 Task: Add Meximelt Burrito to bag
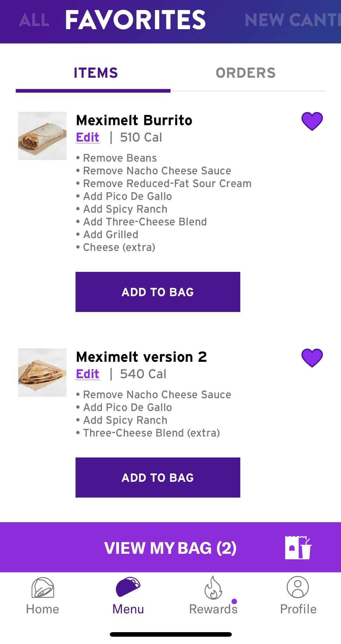[x=158, y=292]
